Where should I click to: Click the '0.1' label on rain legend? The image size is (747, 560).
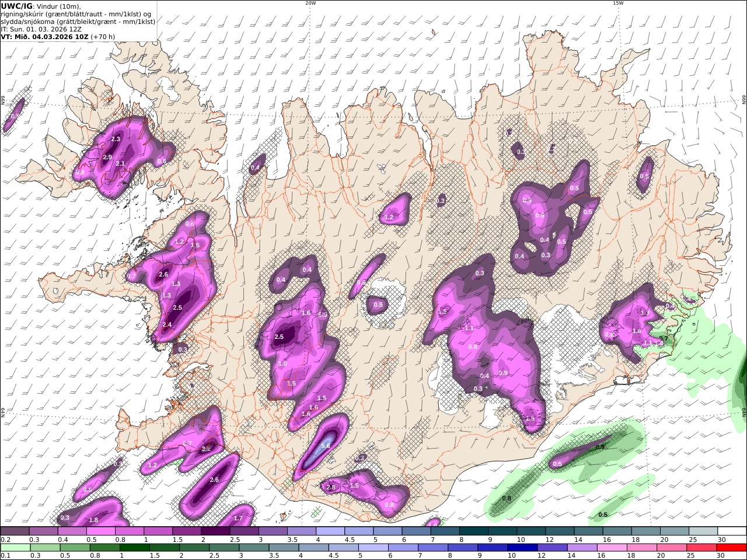click(x=5, y=556)
